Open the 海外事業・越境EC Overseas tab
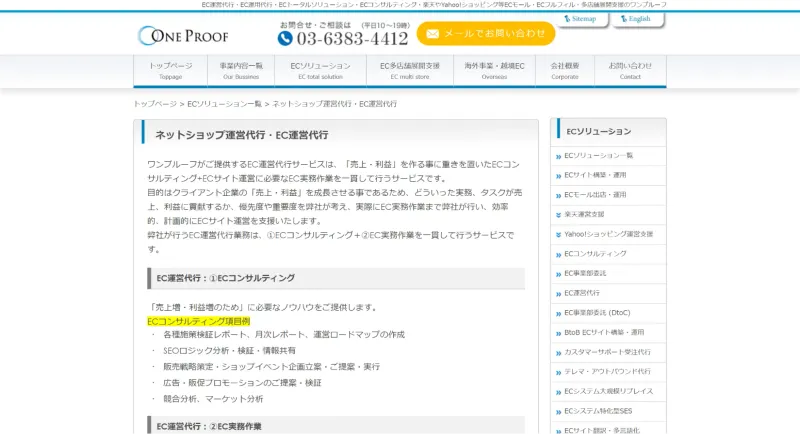The width and height of the screenshot is (800, 434). pos(494,70)
